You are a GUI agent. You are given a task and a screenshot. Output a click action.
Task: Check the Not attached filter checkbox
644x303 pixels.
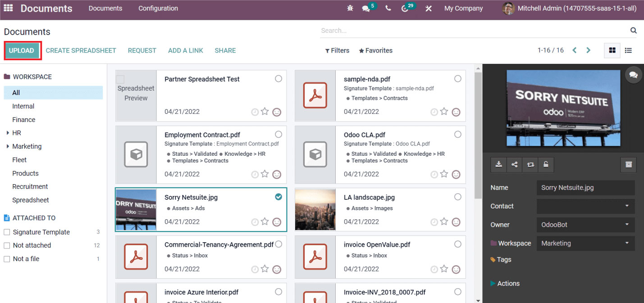[x=7, y=245]
